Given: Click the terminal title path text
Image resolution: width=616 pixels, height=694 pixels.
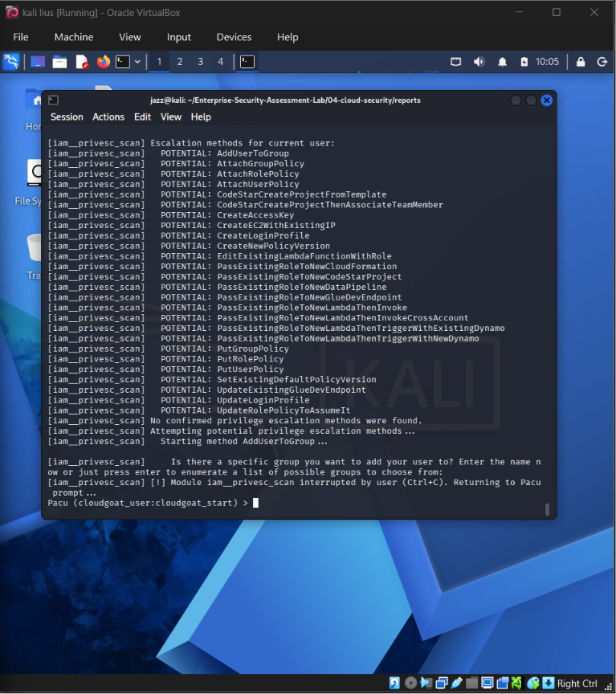Looking at the screenshot, I should click(x=285, y=100).
